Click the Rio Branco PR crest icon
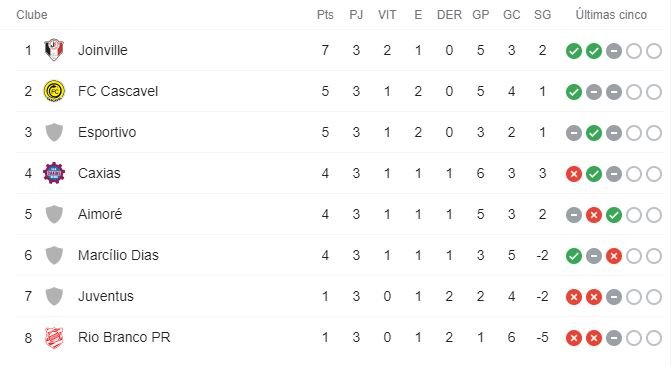The image size is (671, 366). (x=54, y=338)
